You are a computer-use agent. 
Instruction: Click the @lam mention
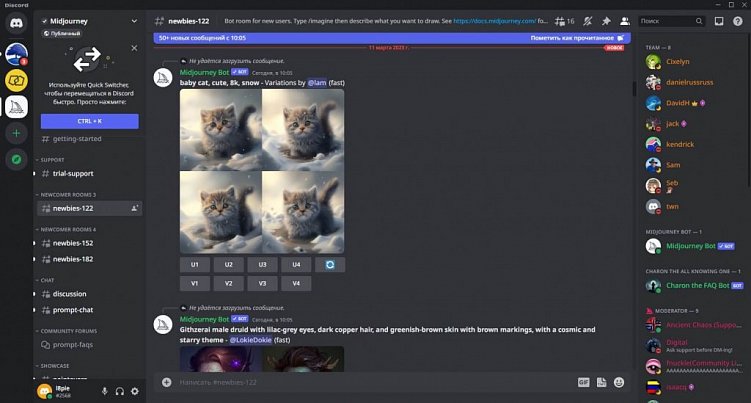tap(317, 83)
